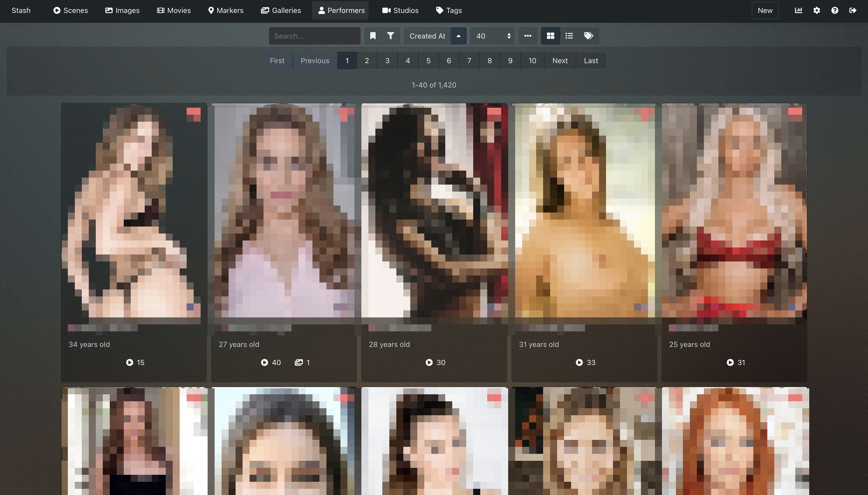Click the New button
Screen dimensions: 868x495
pyautogui.click(x=765, y=10)
